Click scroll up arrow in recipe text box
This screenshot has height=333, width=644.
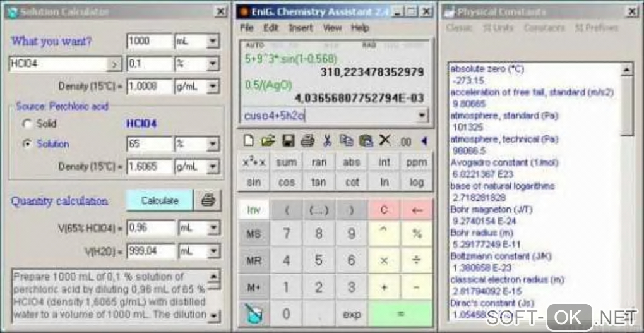[214, 276]
